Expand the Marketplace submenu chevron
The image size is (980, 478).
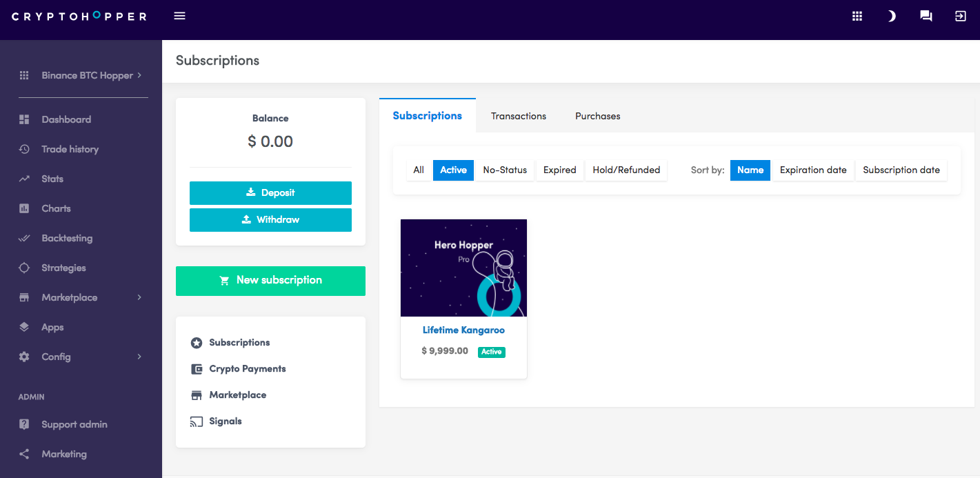tap(139, 297)
